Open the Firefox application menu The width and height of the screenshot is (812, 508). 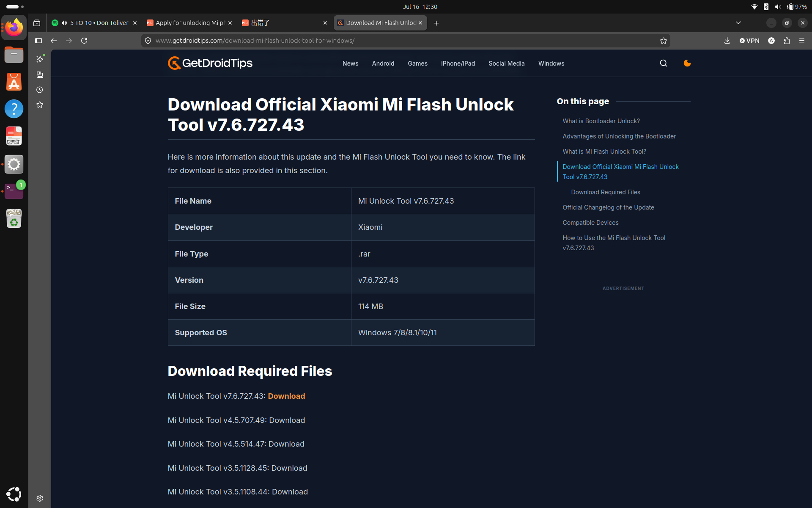click(802, 41)
